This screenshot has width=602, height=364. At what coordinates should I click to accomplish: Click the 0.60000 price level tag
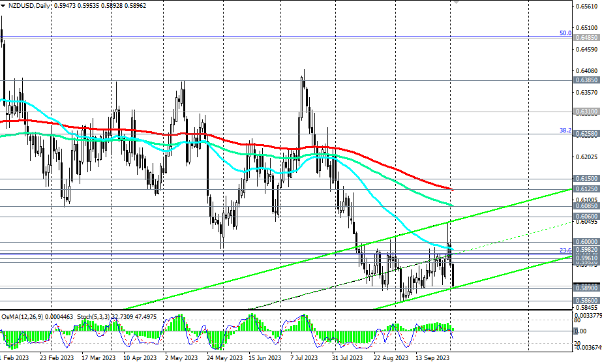pyautogui.click(x=586, y=241)
